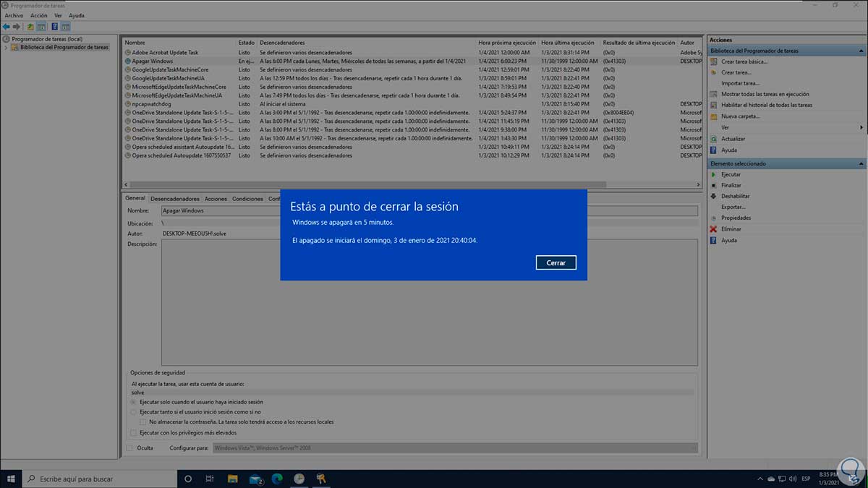Click the Actualizar refresh icon
This screenshot has height=488, width=868.
(x=714, y=139)
